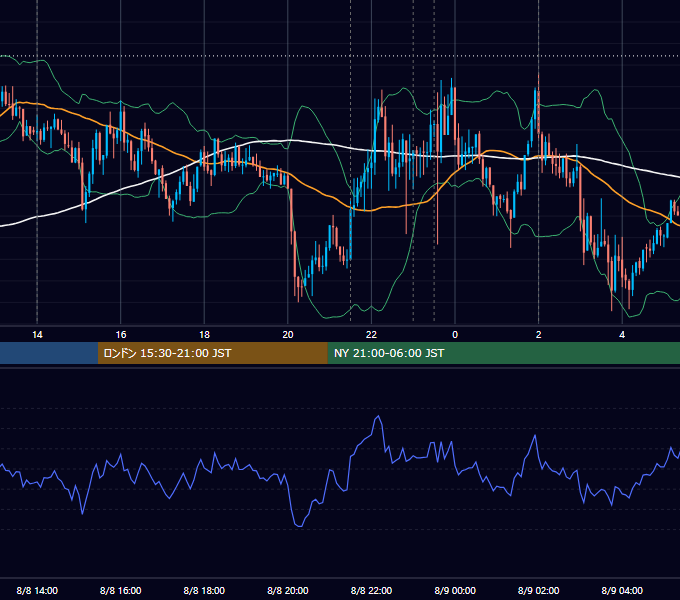Click the 8/8 14:00 label on oscillator axis
Image resolution: width=680 pixels, height=600 pixels.
coord(37,591)
